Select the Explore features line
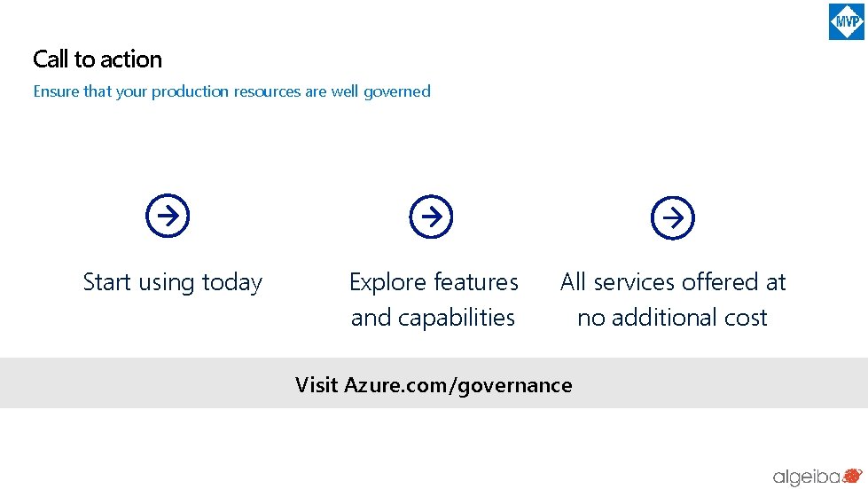The image size is (868, 489). [434, 282]
